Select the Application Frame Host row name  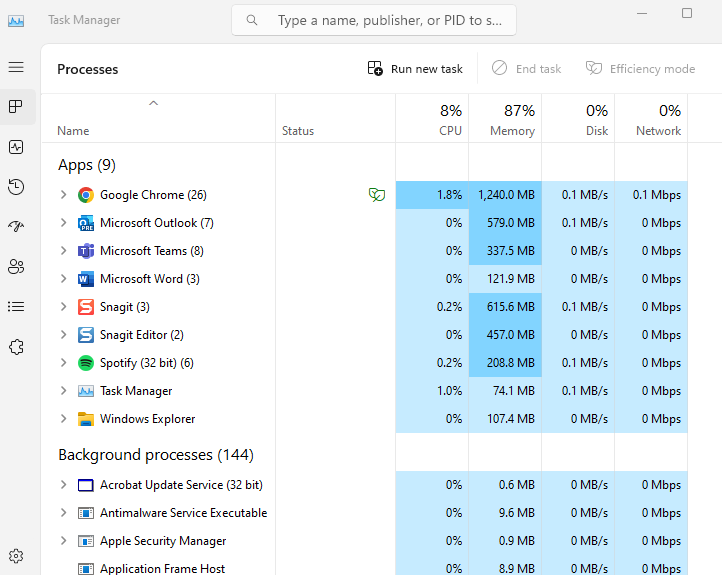pos(162,569)
